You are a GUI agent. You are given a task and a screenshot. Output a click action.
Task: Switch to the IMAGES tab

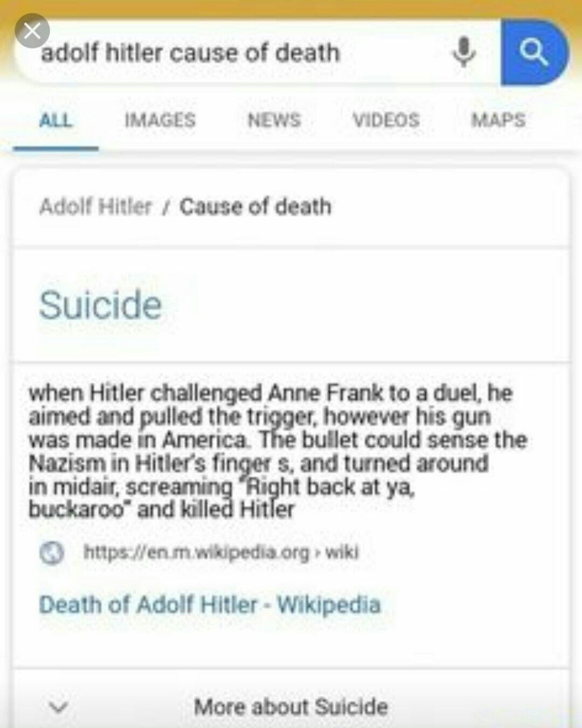pos(160,120)
